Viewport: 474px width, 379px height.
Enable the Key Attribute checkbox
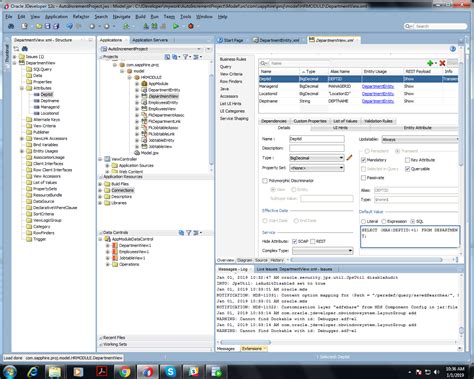(x=407, y=160)
